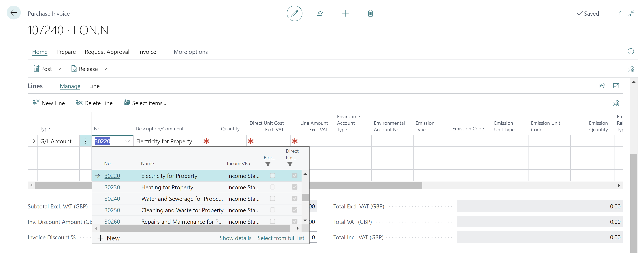The height and width of the screenshot is (253, 644).
Task: Click lookup vertical scrollbar thumb
Action: coord(305,198)
